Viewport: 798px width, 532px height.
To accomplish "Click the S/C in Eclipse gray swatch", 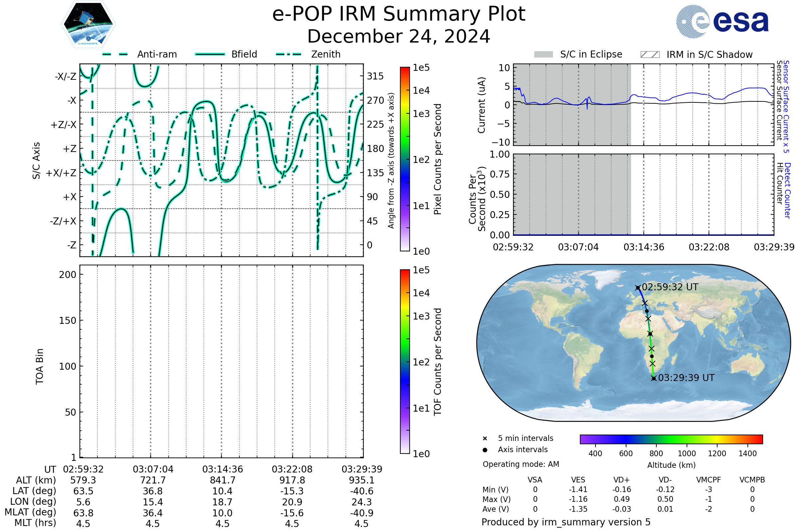I will point(543,55).
